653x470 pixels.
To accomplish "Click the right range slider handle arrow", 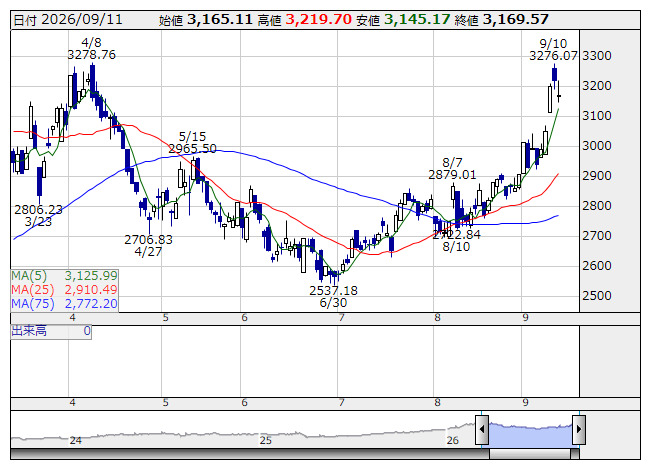I will [x=579, y=429].
